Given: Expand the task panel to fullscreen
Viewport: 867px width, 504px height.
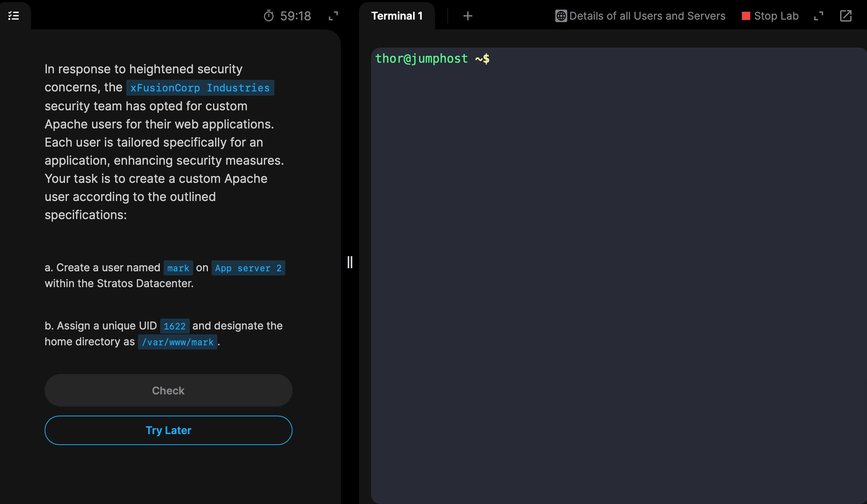Looking at the screenshot, I should click(333, 16).
